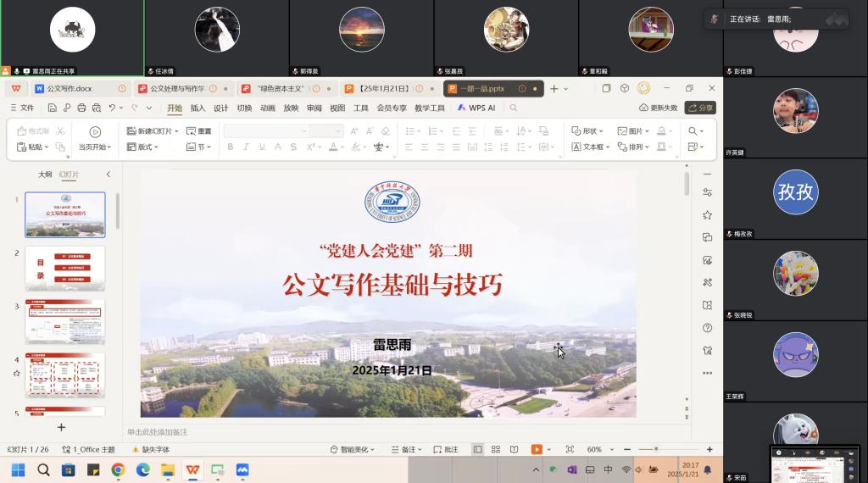Expand the 新建幻灯片 dropdown
868x483 pixels.
[x=176, y=131]
